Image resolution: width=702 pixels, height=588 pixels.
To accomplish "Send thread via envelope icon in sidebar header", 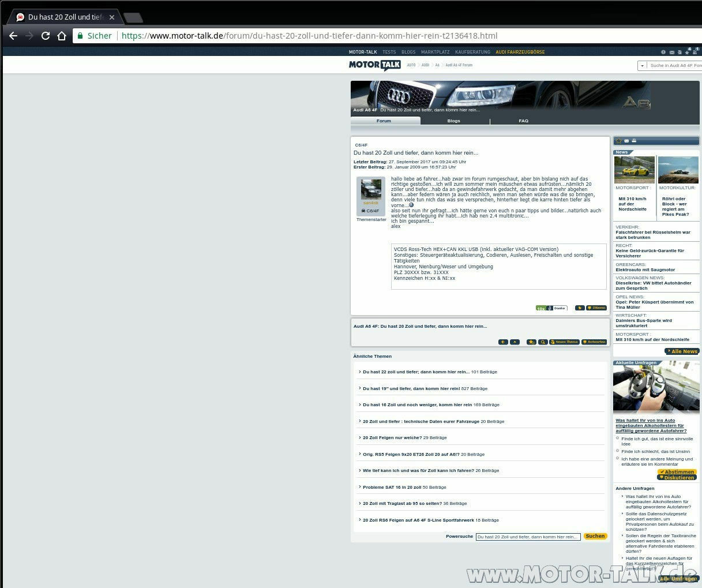I will (626, 140).
